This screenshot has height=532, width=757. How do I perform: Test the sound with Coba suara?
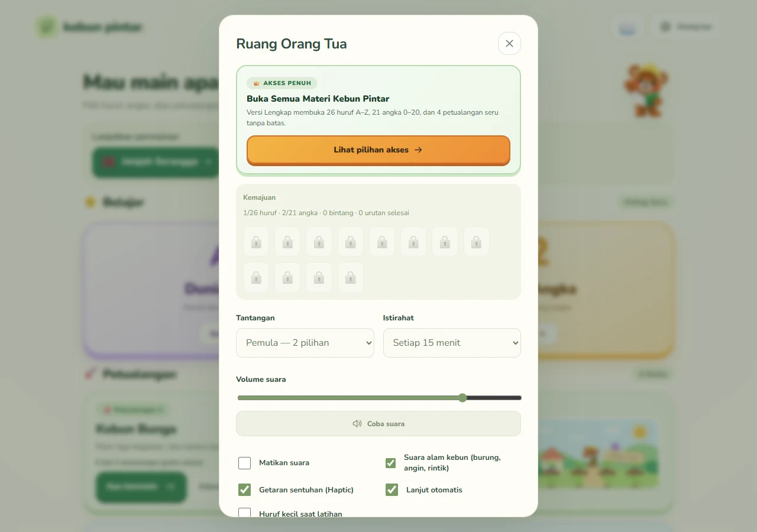tap(378, 424)
